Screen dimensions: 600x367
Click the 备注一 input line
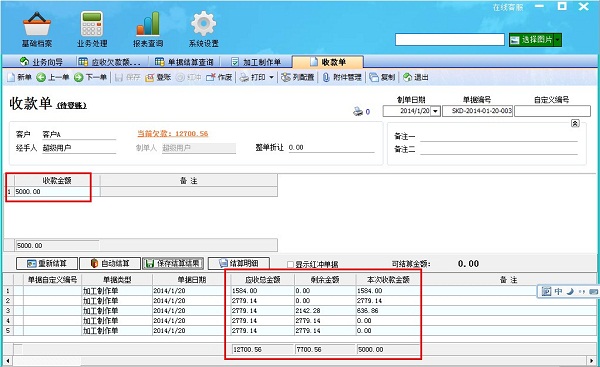pyautogui.click(x=499, y=136)
